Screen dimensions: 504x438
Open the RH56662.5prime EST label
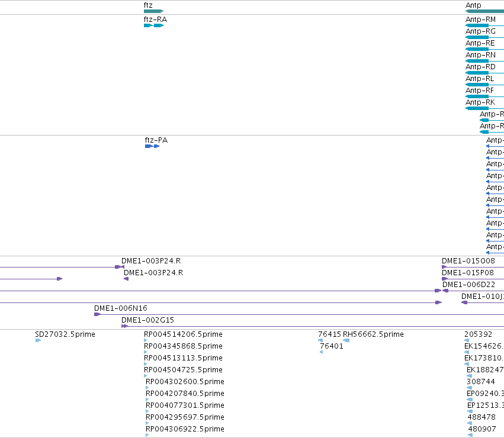pyautogui.click(x=373, y=334)
